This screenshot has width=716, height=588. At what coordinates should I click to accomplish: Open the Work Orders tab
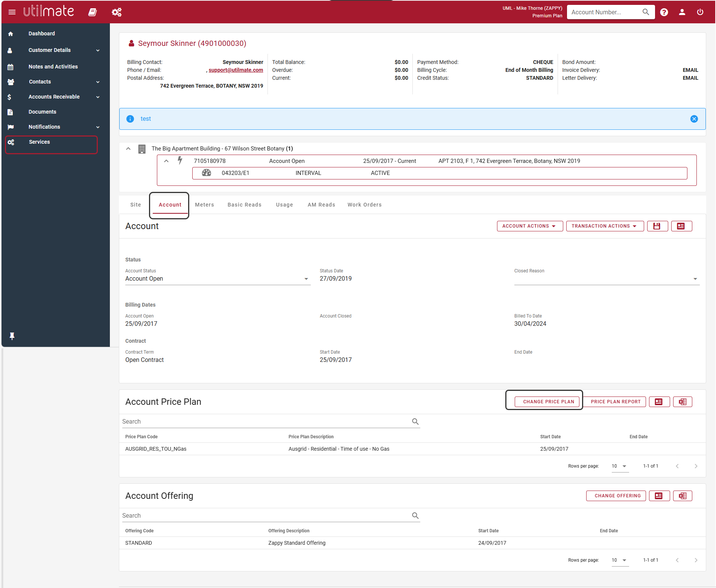point(365,205)
